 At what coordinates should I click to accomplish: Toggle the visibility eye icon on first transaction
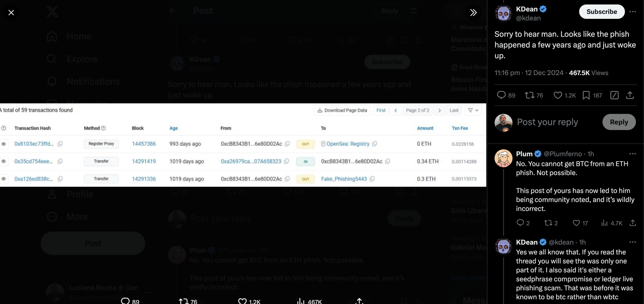pos(3,144)
